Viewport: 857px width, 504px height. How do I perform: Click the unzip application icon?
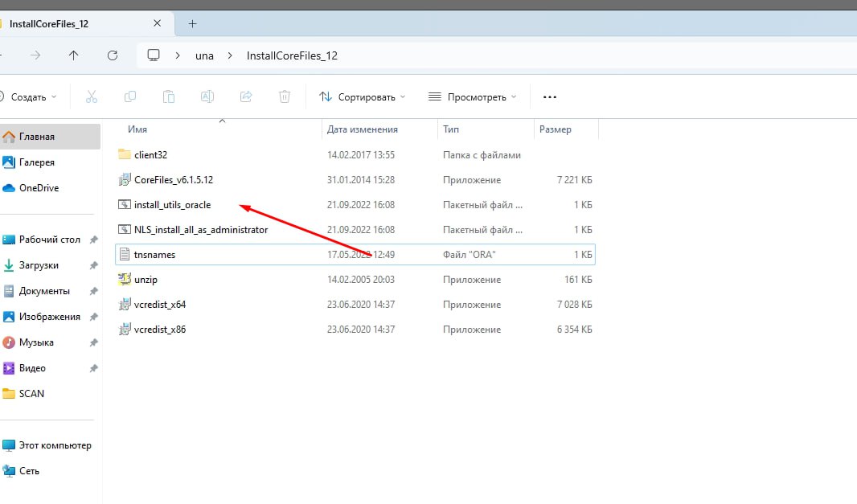pyautogui.click(x=125, y=280)
